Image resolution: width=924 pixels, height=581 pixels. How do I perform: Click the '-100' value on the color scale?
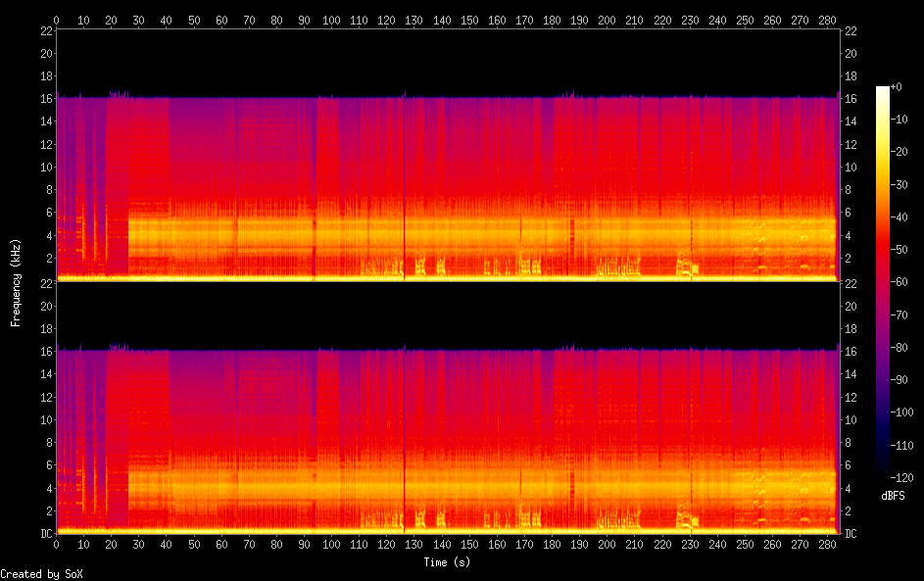(901, 412)
